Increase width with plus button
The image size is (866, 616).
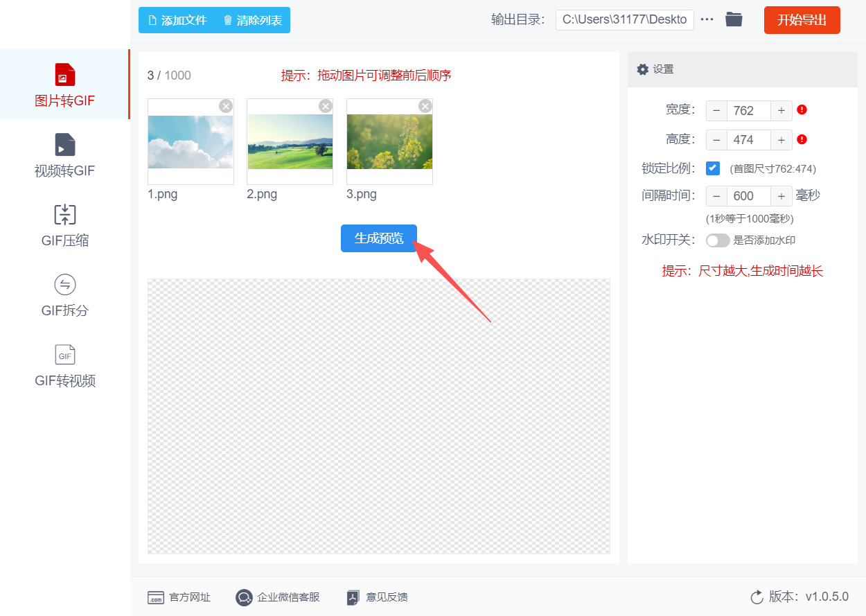[x=781, y=110]
